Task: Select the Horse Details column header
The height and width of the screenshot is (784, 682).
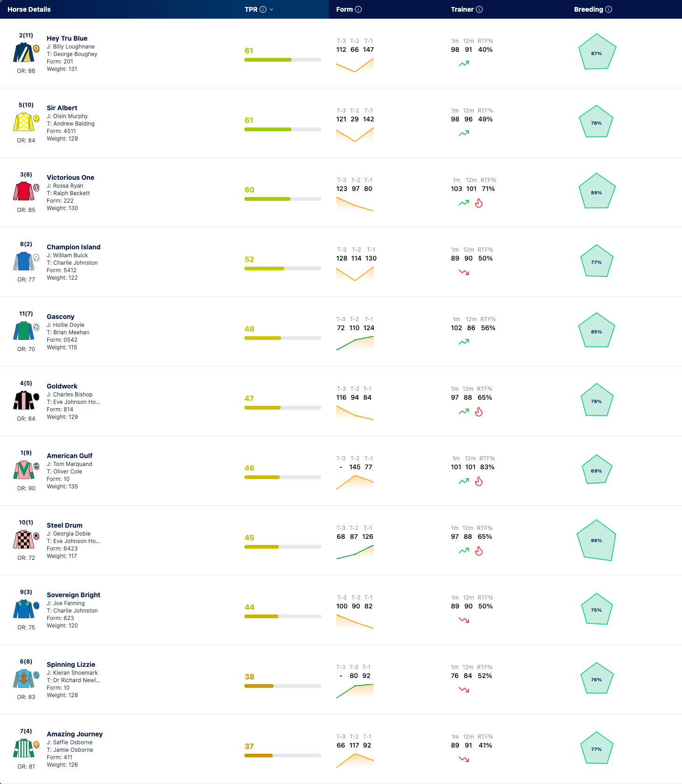Action: pyautogui.click(x=29, y=9)
